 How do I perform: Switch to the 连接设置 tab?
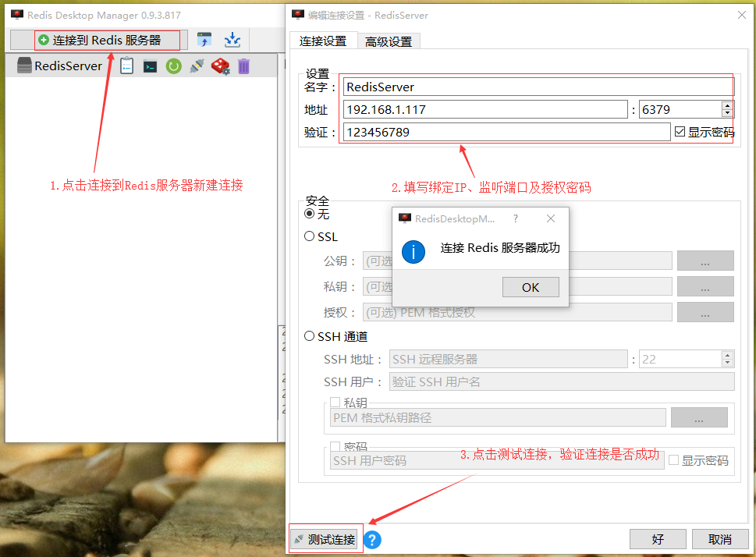coord(323,41)
